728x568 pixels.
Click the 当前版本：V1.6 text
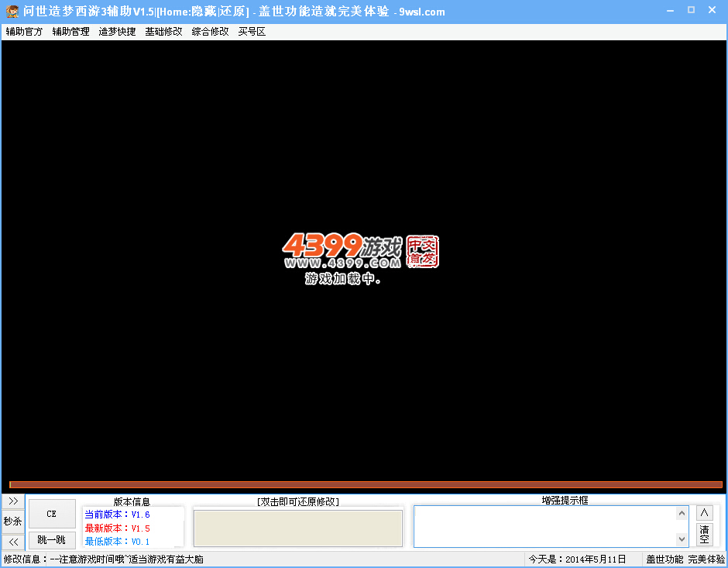tap(117, 515)
